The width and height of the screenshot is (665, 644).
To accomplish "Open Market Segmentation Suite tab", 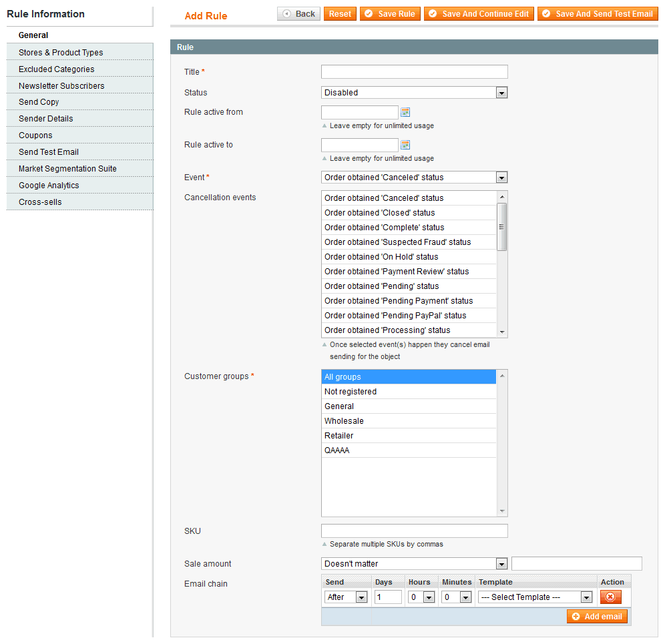I will pos(79,169).
